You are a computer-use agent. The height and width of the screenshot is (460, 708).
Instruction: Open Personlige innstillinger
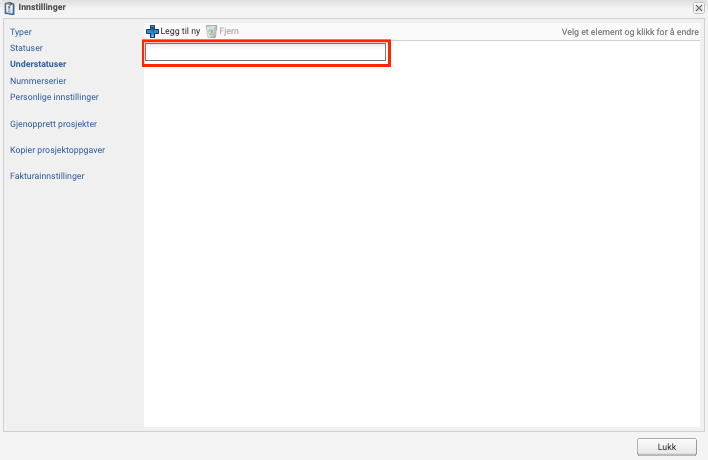[x=54, y=97]
